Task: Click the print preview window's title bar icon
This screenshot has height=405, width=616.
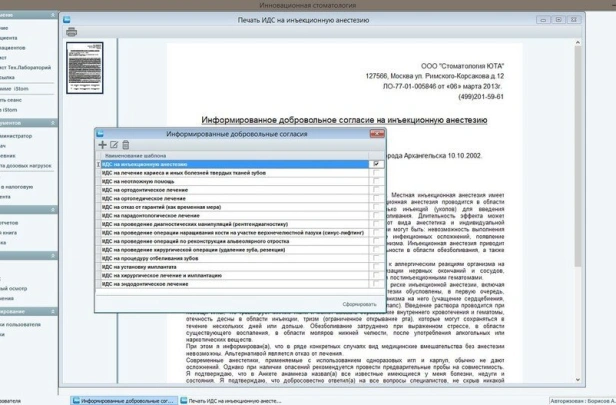Action: pos(66,19)
